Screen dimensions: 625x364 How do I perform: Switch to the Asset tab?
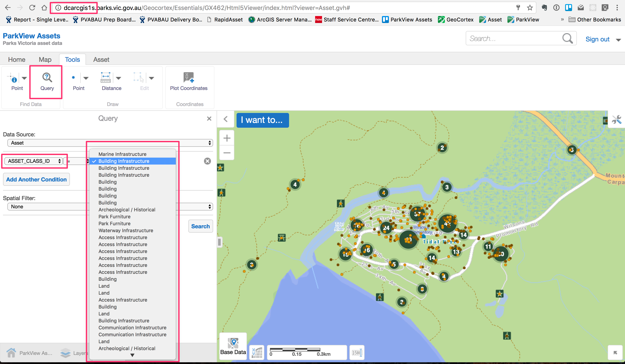[101, 60]
